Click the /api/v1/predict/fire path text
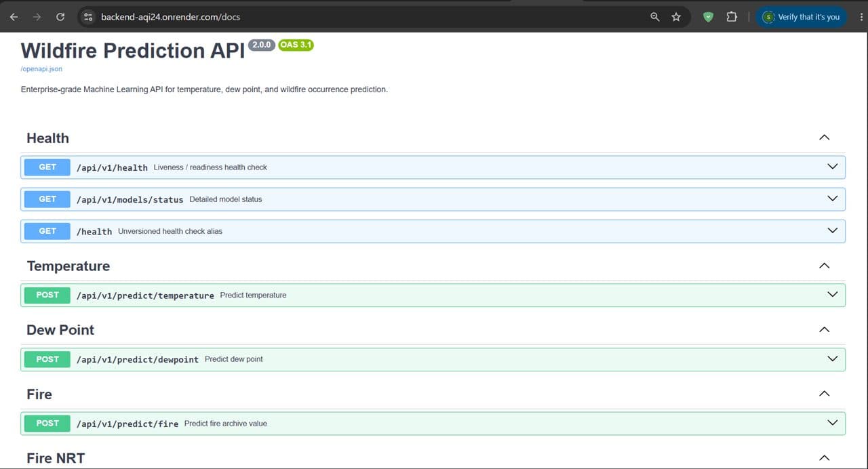The image size is (868, 469). (127, 424)
